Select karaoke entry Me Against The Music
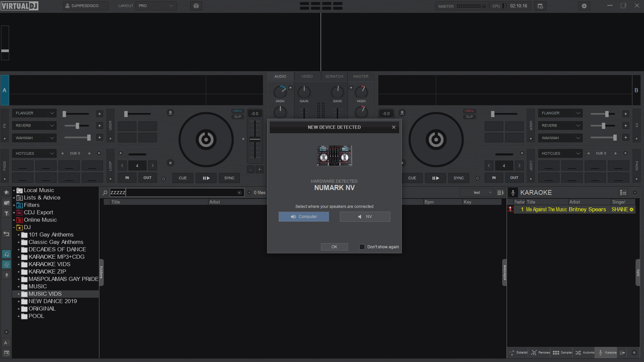This screenshot has width=644, height=362. tap(571, 210)
